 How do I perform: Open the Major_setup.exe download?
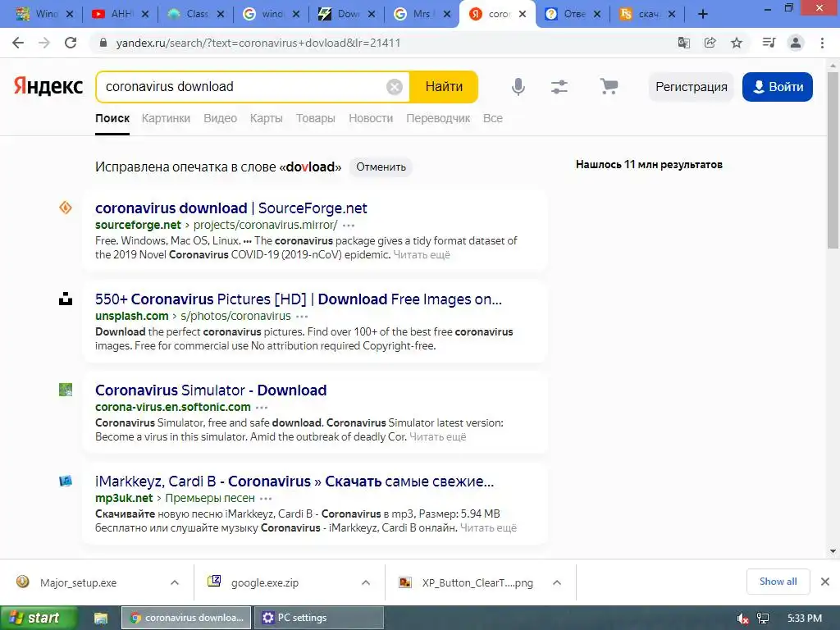click(78, 583)
